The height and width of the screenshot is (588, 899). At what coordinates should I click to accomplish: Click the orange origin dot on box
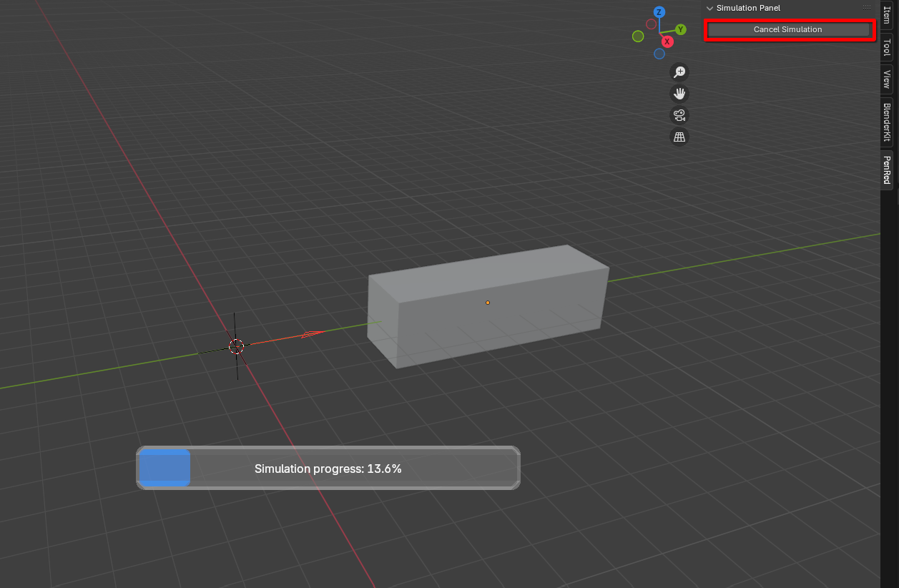(x=488, y=303)
